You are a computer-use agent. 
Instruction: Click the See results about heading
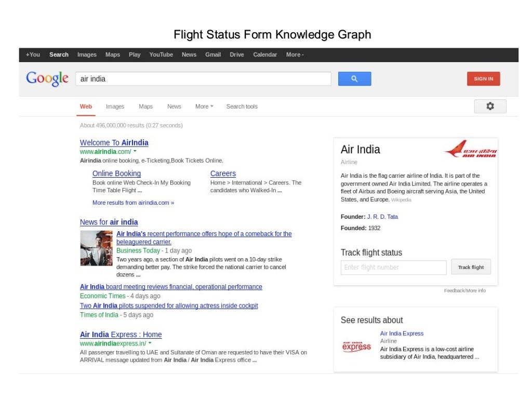(x=371, y=320)
